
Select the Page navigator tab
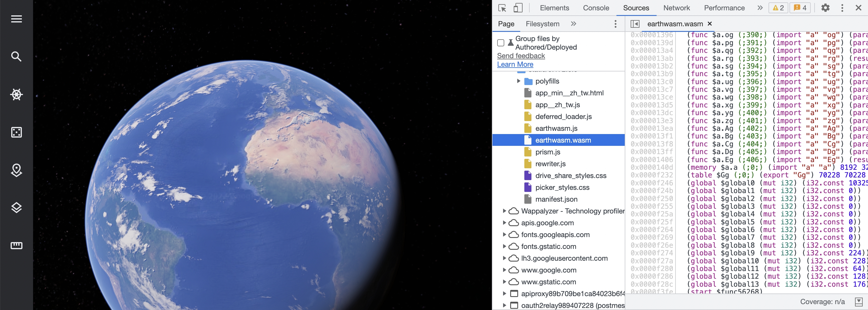coord(506,24)
